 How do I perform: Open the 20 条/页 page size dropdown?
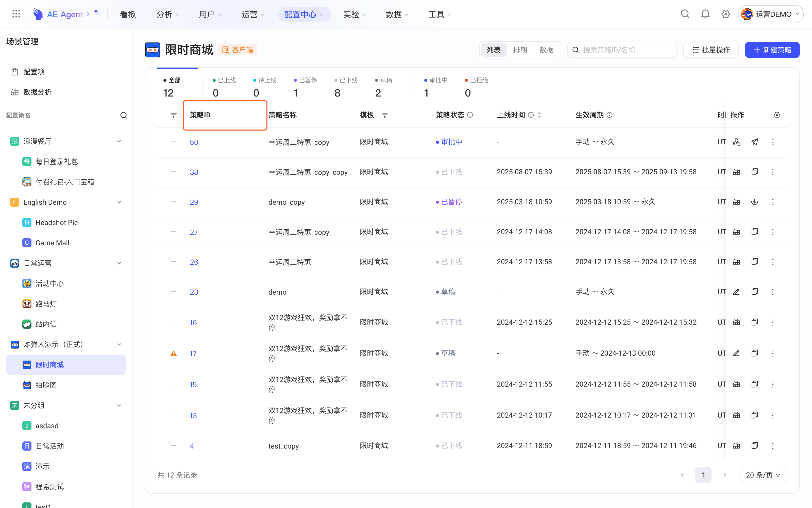pos(763,475)
